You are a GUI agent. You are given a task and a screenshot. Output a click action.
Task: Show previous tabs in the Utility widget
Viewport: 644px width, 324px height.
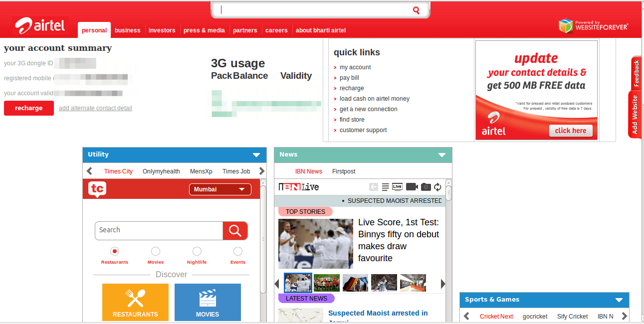pyautogui.click(x=89, y=171)
